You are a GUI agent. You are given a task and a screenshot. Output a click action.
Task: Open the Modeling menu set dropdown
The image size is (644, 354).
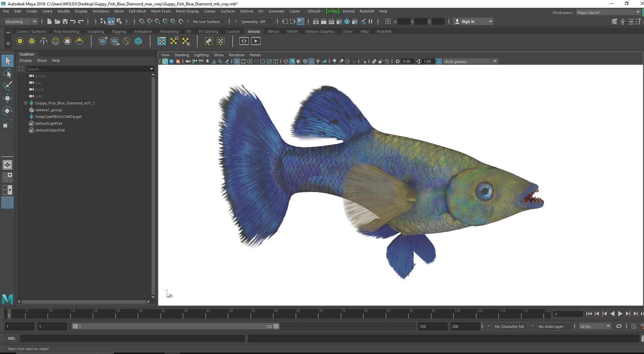point(21,21)
